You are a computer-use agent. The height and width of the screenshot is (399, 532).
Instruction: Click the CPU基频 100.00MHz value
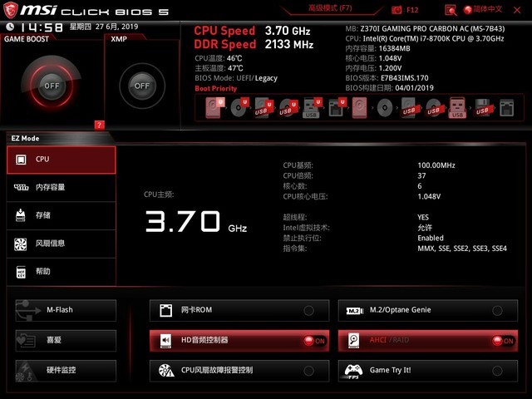[x=436, y=165]
